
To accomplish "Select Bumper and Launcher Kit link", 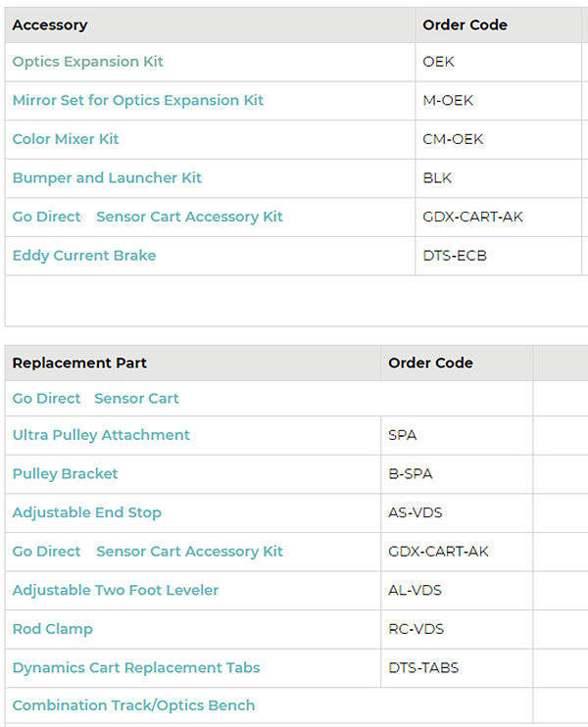I will (x=107, y=177).
